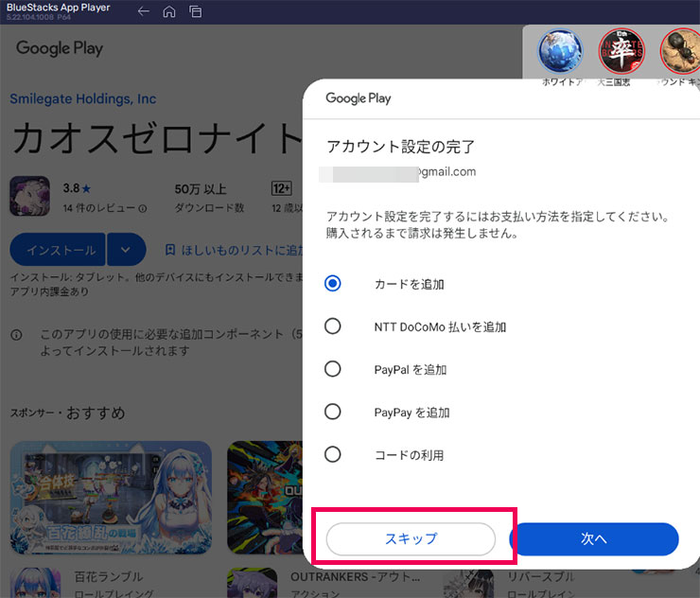This screenshot has width=700, height=598.
Task: Open the blue globe app icon
Action: (x=560, y=51)
